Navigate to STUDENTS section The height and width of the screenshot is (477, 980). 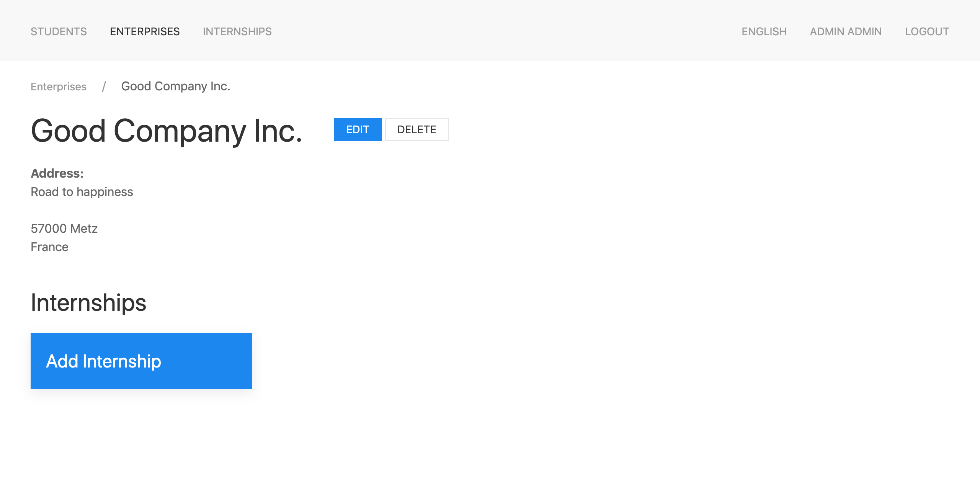tap(59, 31)
